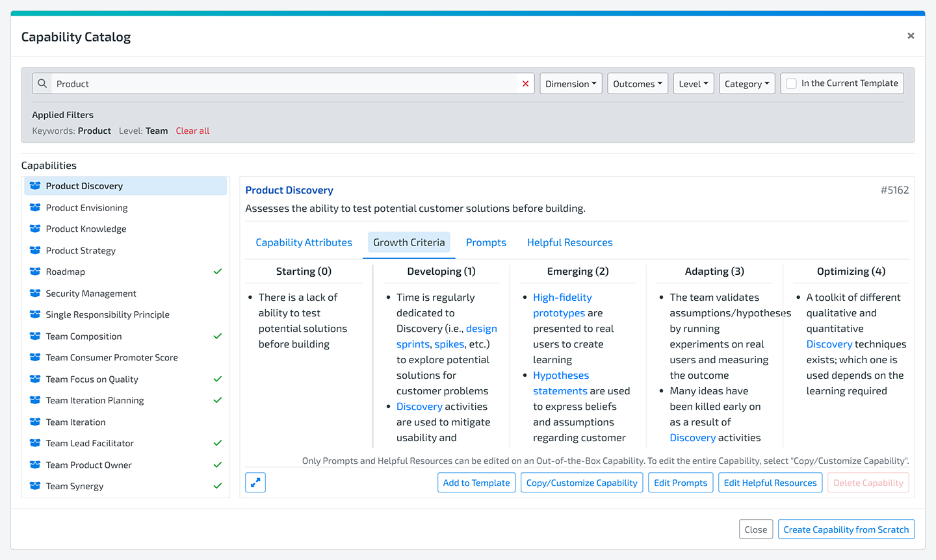Image resolution: width=936 pixels, height=560 pixels.
Task: Switch to the Capability Attributes tab
Action: pos(304,242)
